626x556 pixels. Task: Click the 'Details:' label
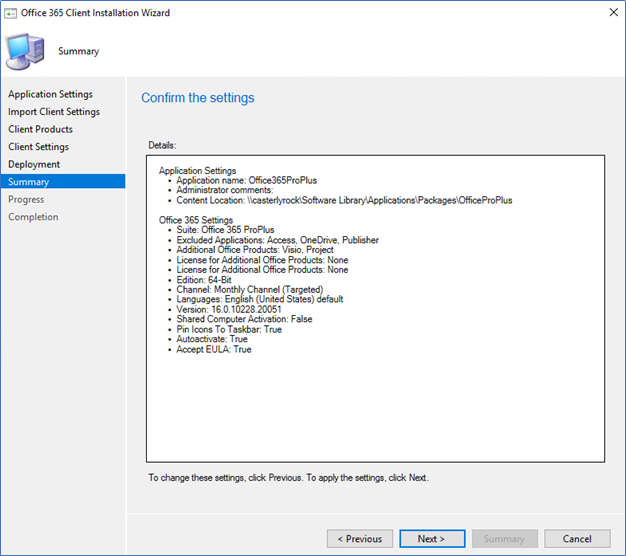162,145
